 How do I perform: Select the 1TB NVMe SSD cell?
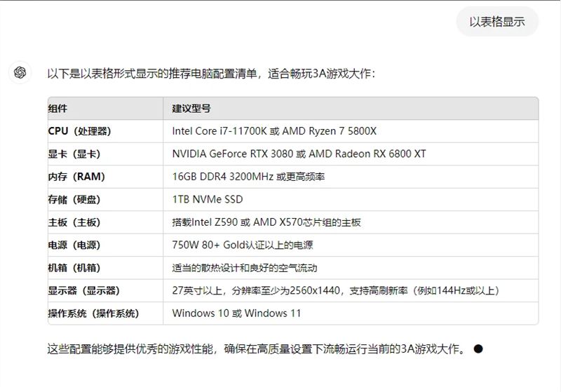(x=351, y=200)
